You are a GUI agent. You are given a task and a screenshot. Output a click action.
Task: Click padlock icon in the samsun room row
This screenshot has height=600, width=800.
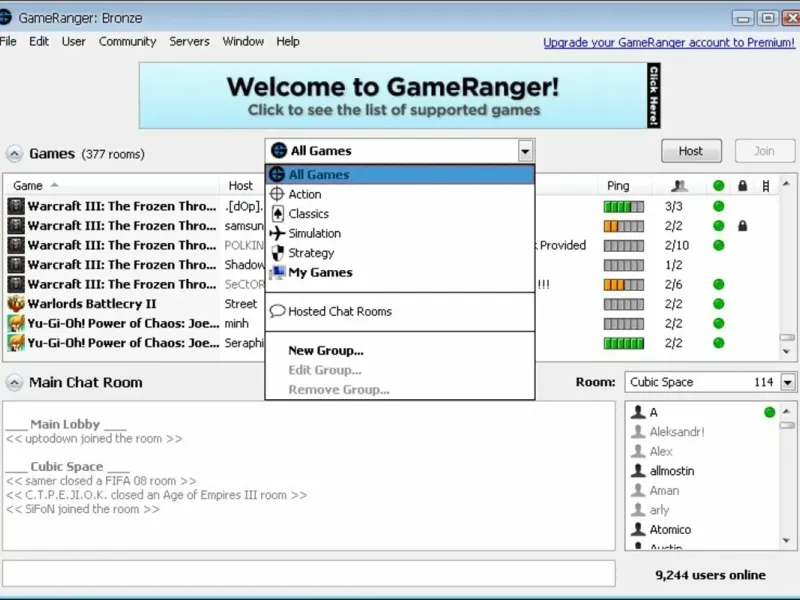(742, 226)
